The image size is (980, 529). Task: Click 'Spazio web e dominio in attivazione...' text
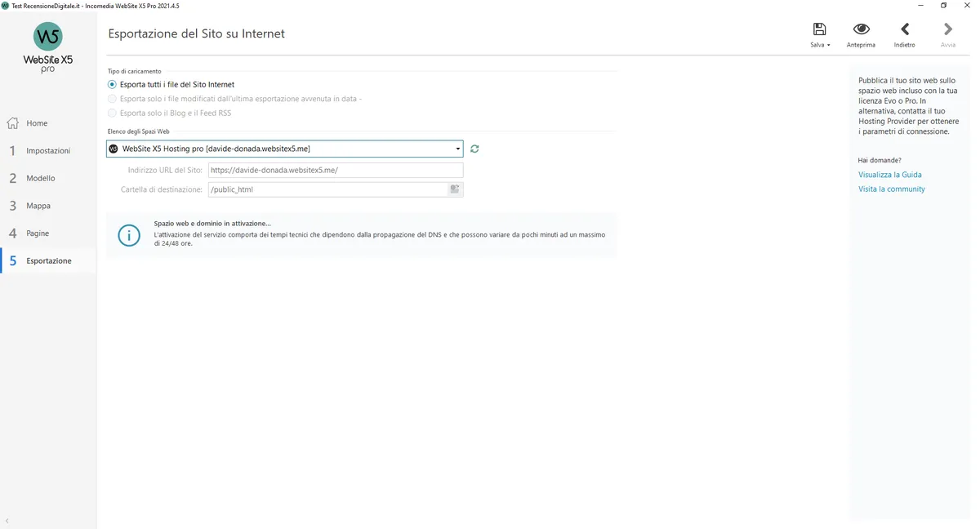click(212, 223)
